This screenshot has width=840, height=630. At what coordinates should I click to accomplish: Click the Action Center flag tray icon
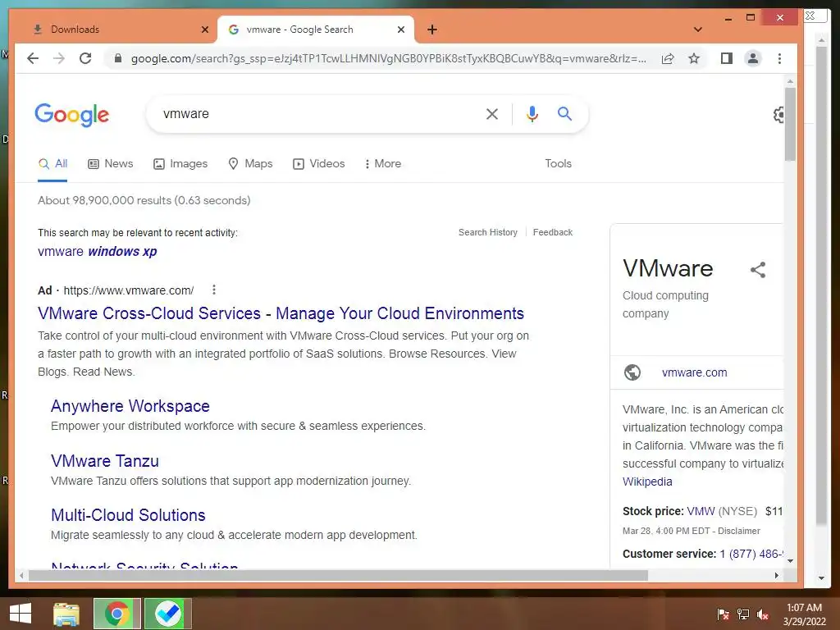(724, 614)
